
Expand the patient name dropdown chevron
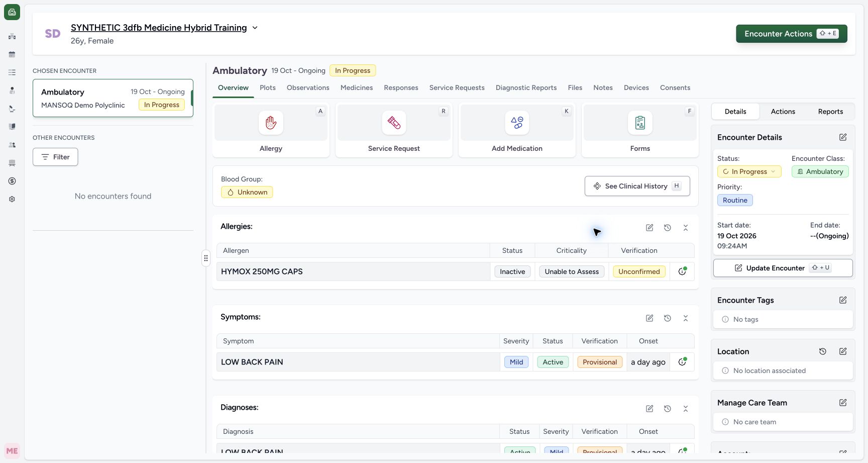click(255, 28)
